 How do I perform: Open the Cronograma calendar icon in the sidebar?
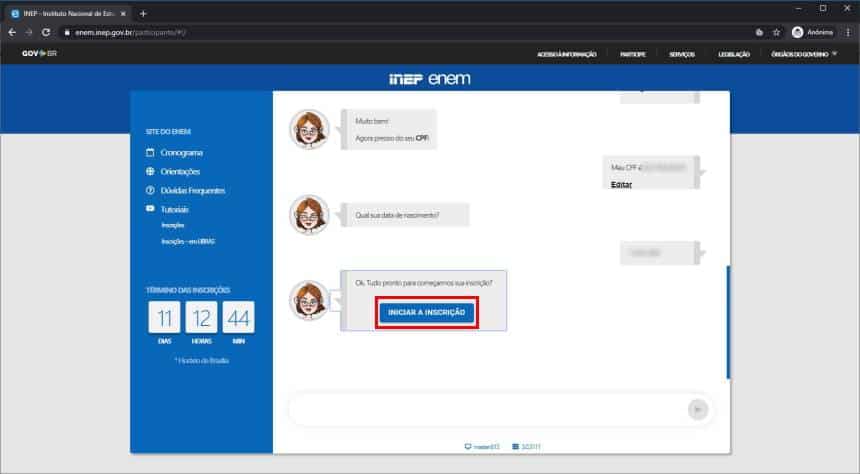[x=150, y=153]
